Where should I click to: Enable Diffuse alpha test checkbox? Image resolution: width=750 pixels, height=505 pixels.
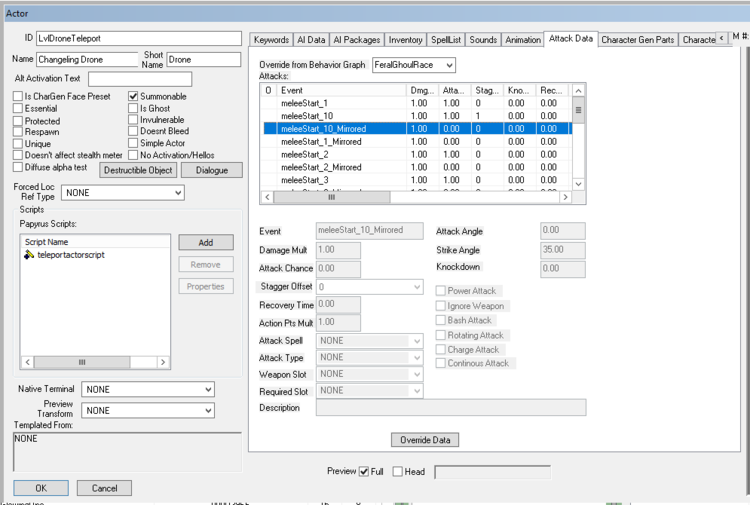18,167
